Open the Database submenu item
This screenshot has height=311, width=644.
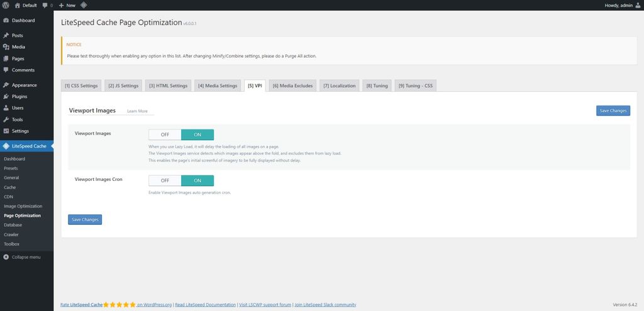coord(13,225)
